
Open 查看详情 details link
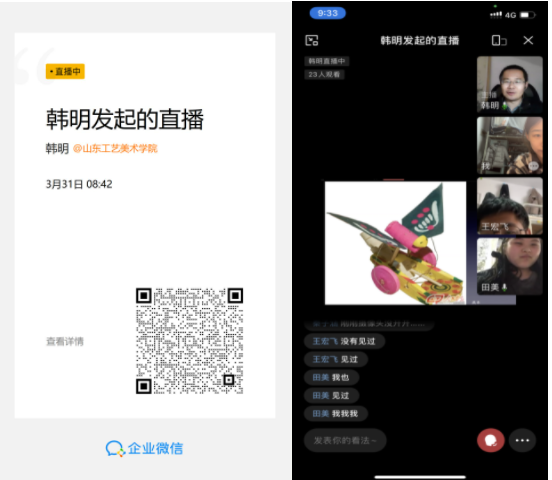pyautogui.click(x=65, y=341)
